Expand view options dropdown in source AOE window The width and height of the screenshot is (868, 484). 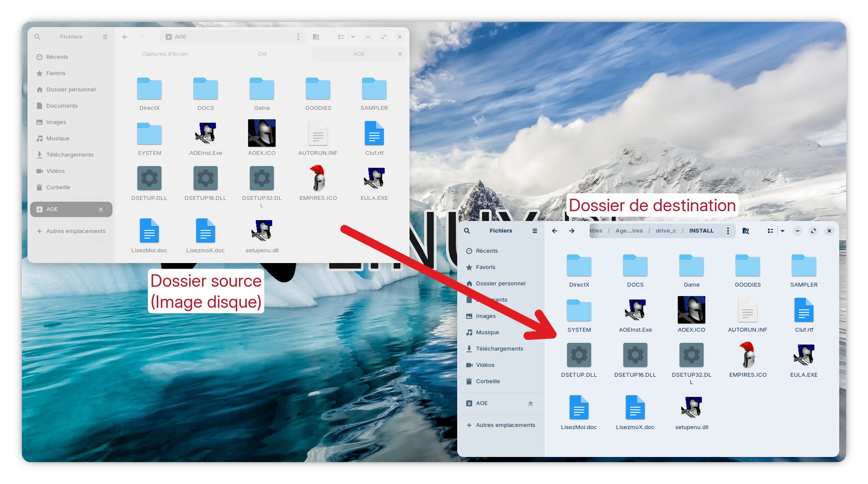pyautogui.click(x=353, y=37)
